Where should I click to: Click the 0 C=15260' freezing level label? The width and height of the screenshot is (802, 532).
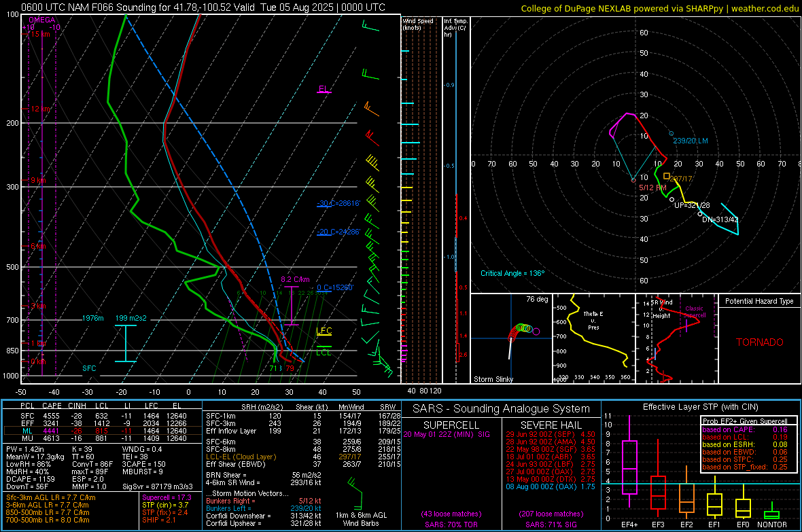point(335,287)
